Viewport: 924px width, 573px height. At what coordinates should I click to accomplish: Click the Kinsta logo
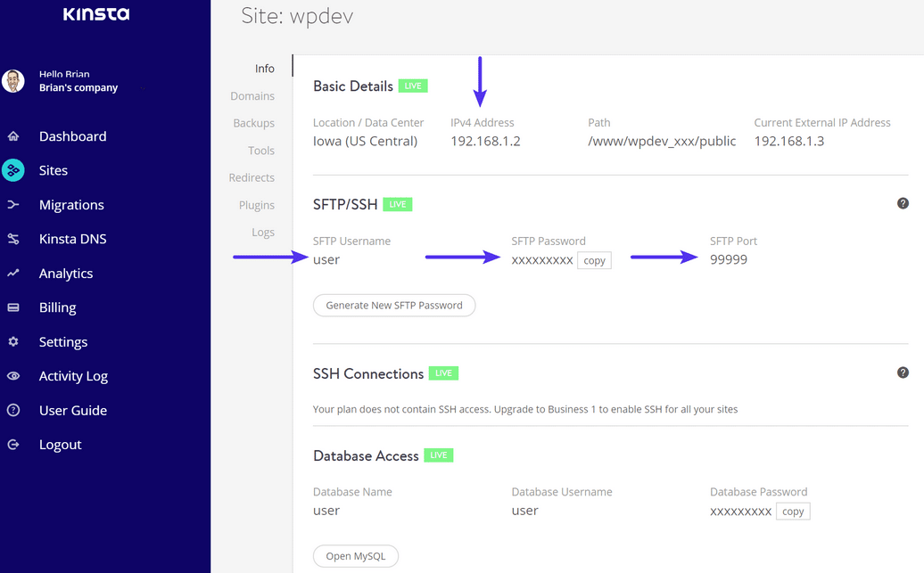95,14
